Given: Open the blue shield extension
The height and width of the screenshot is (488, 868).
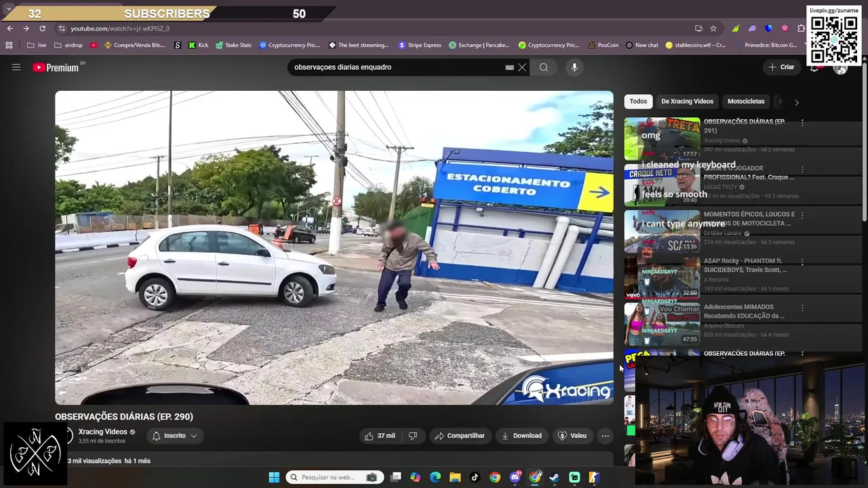Looking at the screenshot, I should click(x=768, y=28).
